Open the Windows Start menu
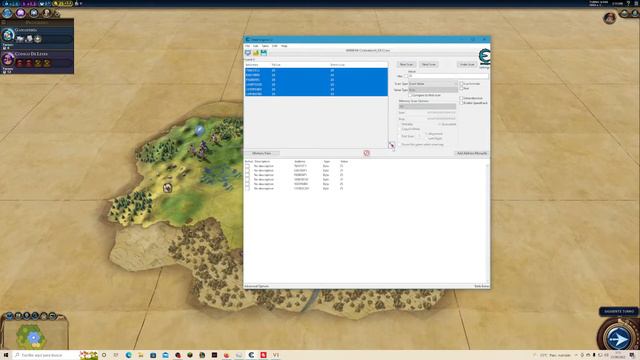Viewport: 640px width, 360px height. tap(6, 355)
